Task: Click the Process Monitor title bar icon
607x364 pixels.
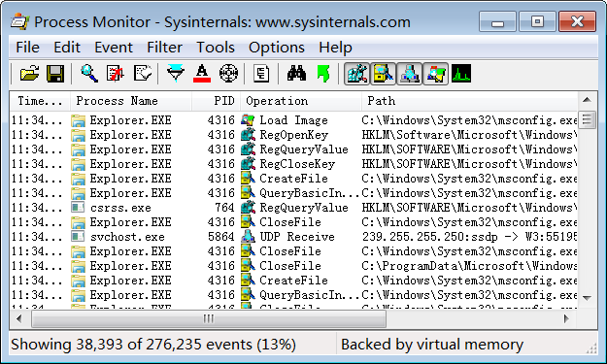Action: pyautogui.click(x=19, y=21)
